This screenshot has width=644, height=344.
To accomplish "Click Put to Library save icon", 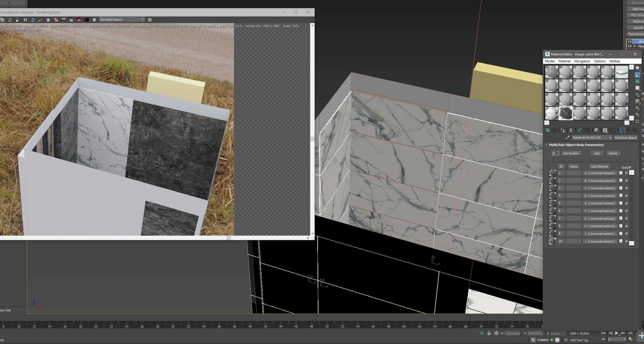I will pos(596,130).
